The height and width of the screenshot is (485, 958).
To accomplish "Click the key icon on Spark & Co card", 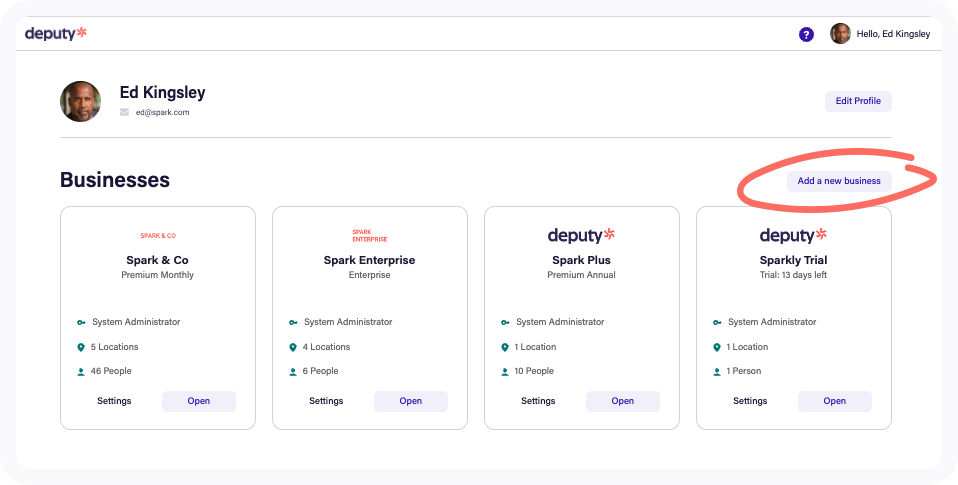I will click(81, 323).
